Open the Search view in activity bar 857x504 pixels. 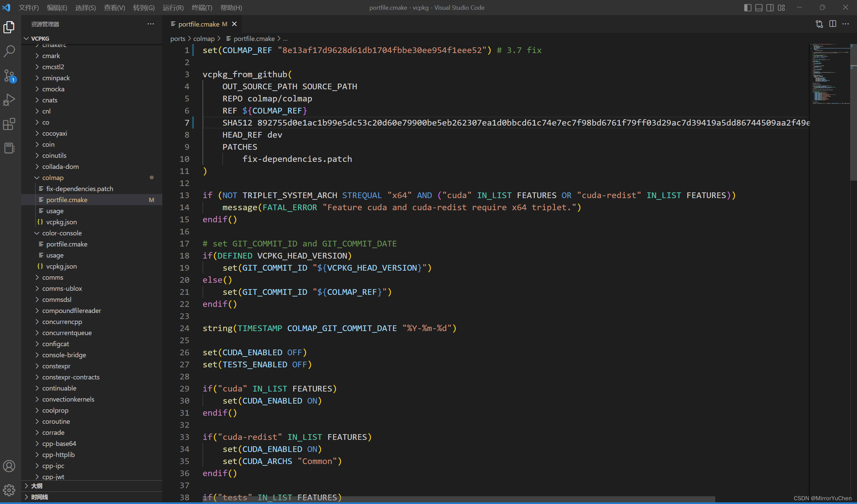pyautogui.click(x=9, y=51)
